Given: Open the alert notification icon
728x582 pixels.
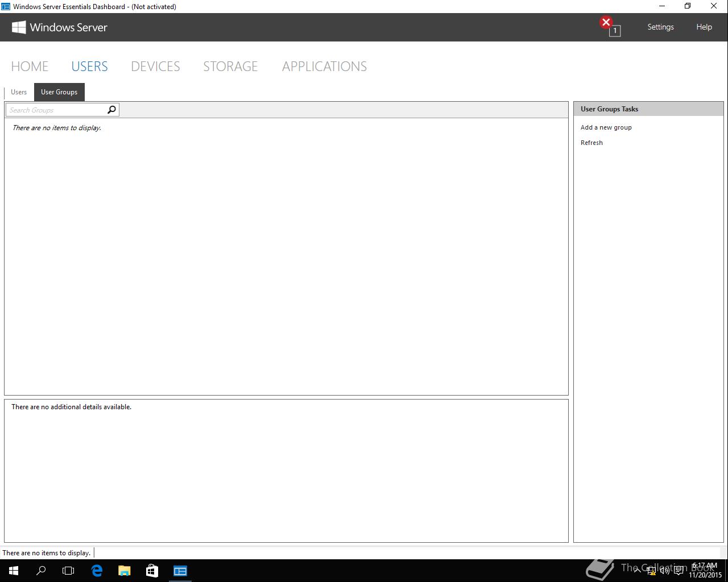Looking at the screenshot, I should [x=610, y=26].
